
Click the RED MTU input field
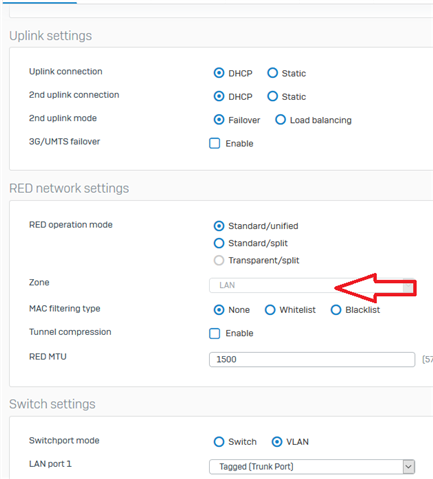point(312,359)
